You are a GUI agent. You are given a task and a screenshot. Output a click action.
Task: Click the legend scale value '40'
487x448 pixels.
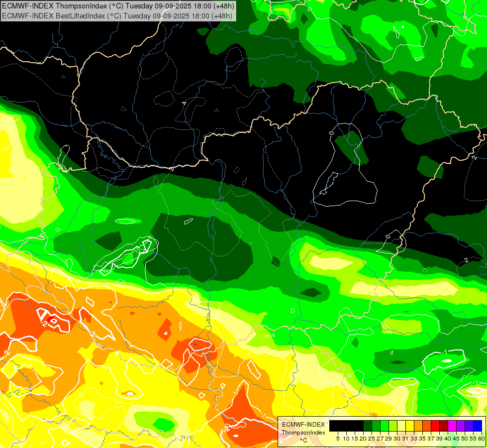click(448, 439)
